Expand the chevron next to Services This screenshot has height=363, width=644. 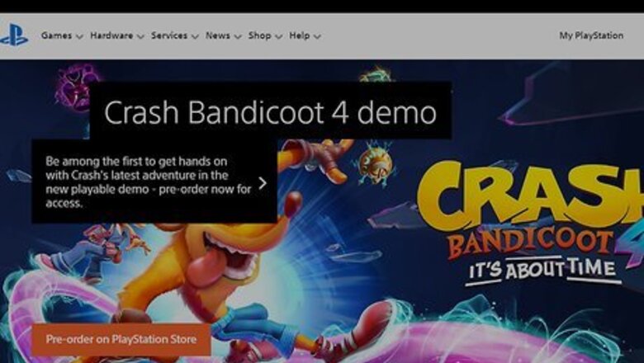click(x=195, y=36)
